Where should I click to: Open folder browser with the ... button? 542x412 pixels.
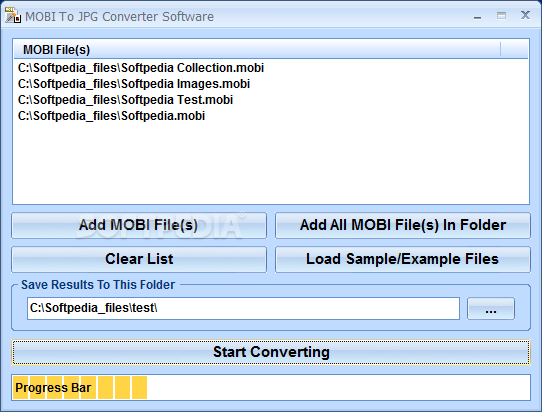(x=491, y=308)
